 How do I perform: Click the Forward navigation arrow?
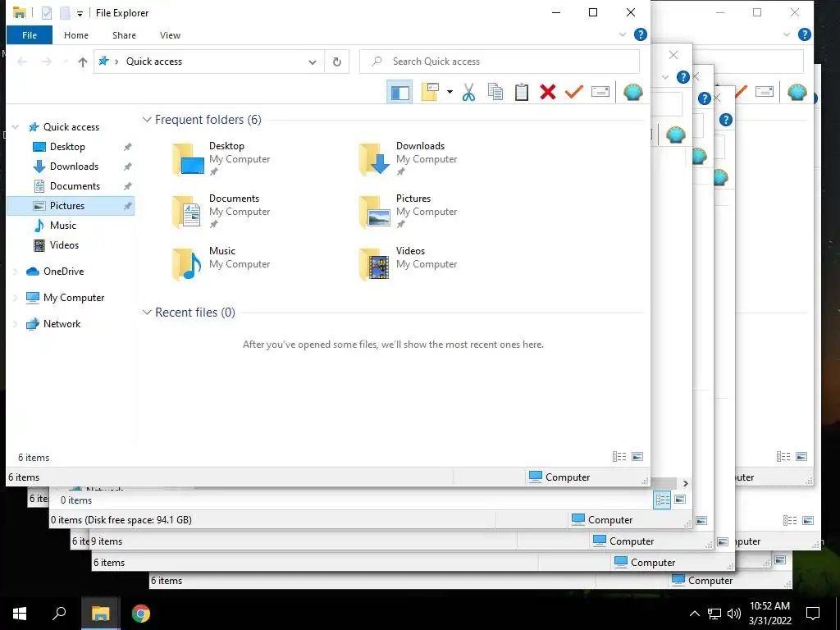[47, 62]
